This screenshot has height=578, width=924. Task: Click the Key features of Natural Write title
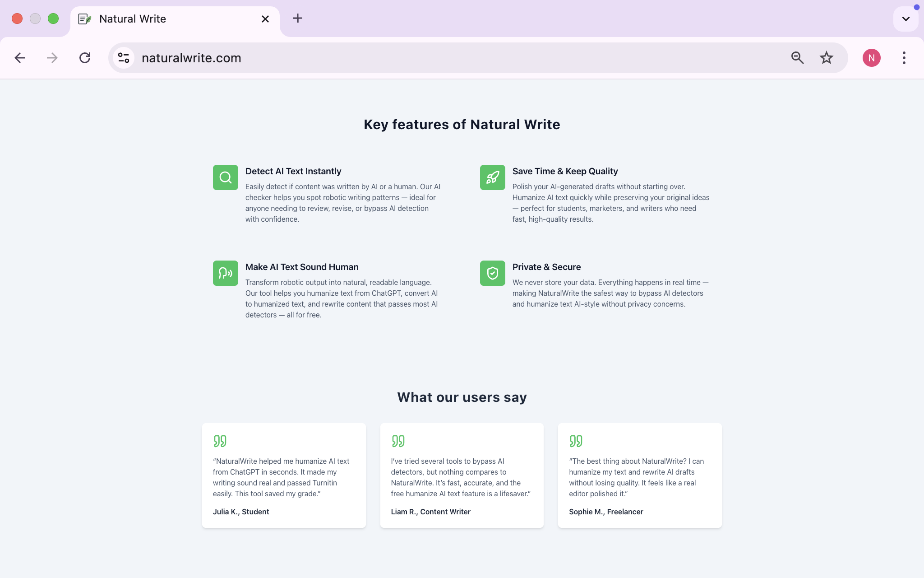tap(462, 125)
